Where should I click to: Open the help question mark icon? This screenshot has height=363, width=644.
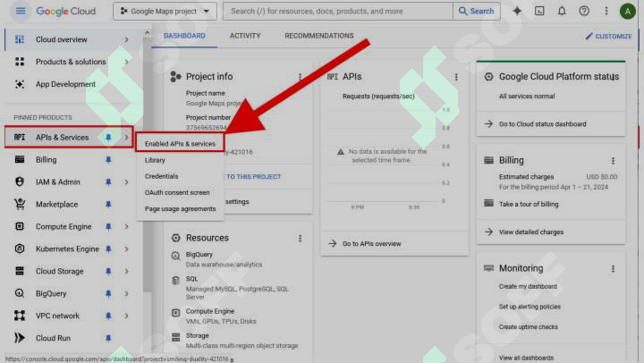[x=584, y=11]
